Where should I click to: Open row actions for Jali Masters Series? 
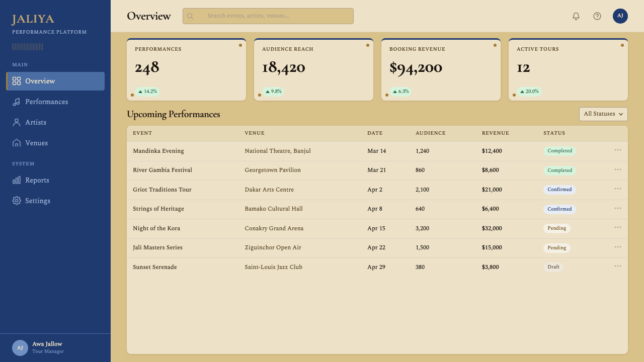[x=618, y=247]
